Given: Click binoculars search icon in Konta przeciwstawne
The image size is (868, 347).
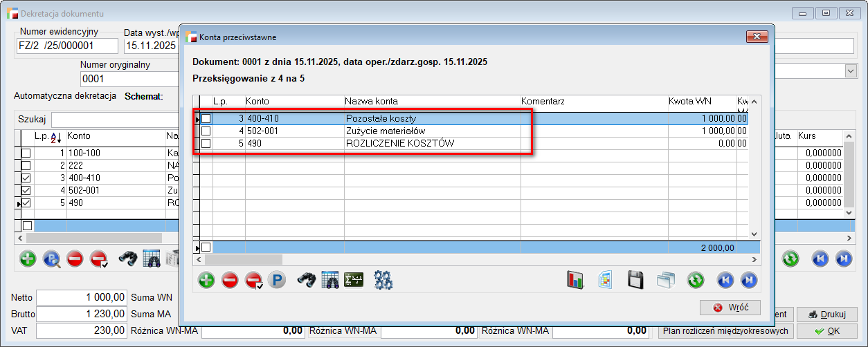Looking at the screenshot, I should click(307, 280).
